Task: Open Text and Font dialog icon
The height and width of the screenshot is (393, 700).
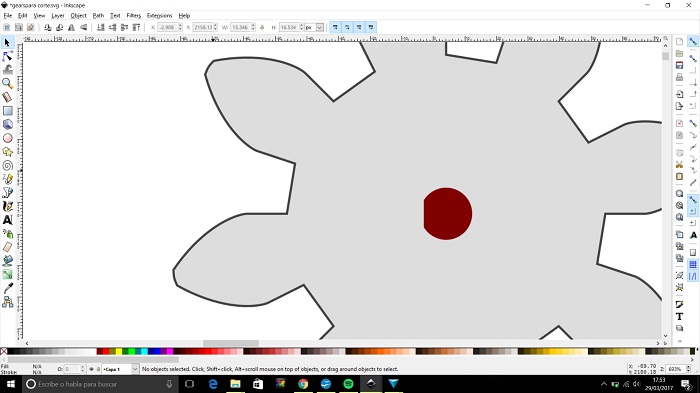Action: (x=679, y=316)
